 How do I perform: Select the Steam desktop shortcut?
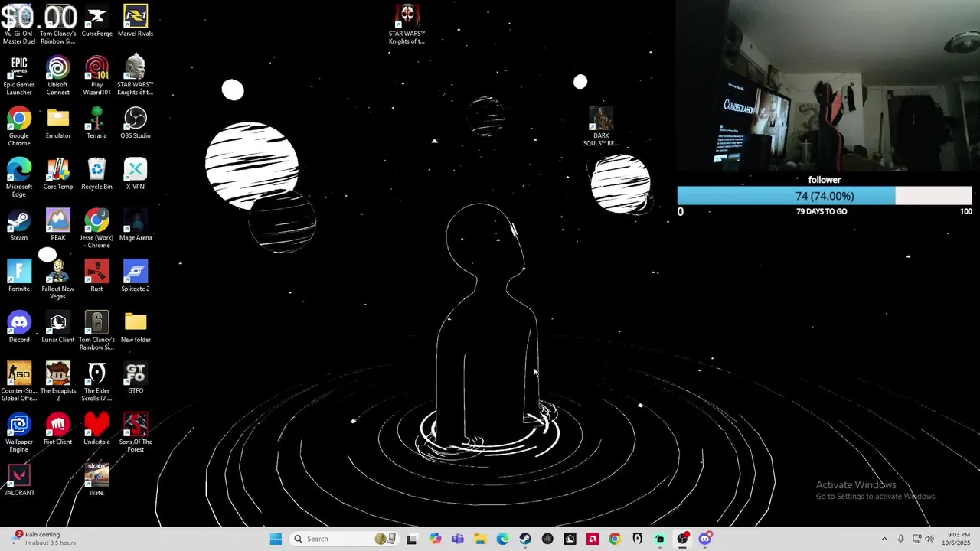[x=19, y=225]
